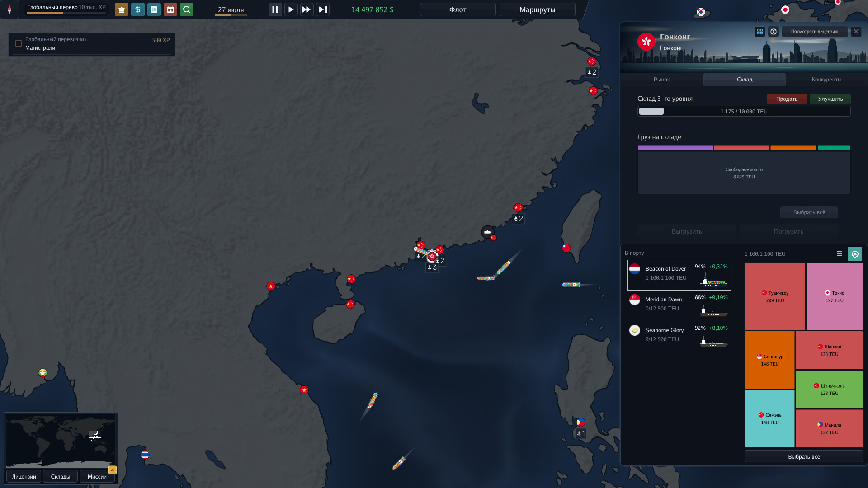Click the Выгрузить button

pos(687,231)
